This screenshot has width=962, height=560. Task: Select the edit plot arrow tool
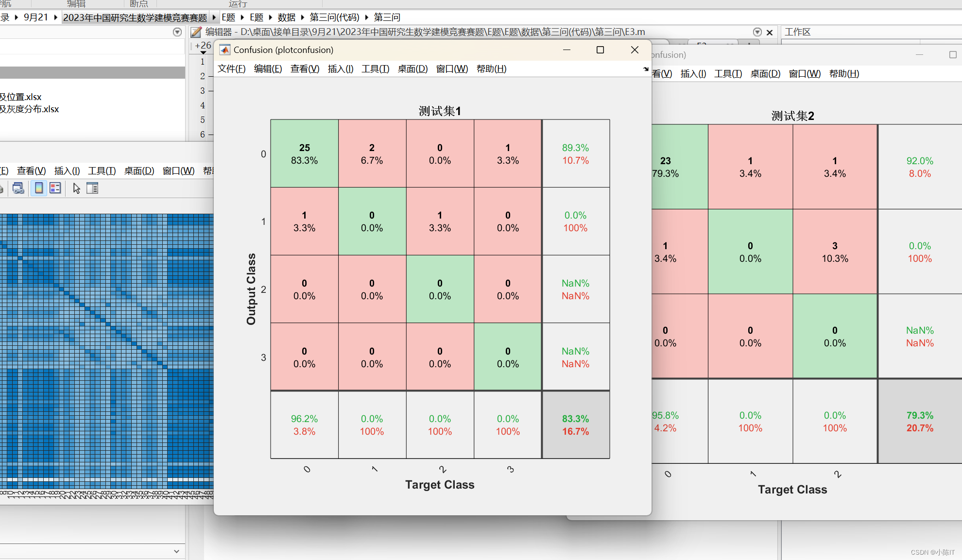tap(76, 188)
